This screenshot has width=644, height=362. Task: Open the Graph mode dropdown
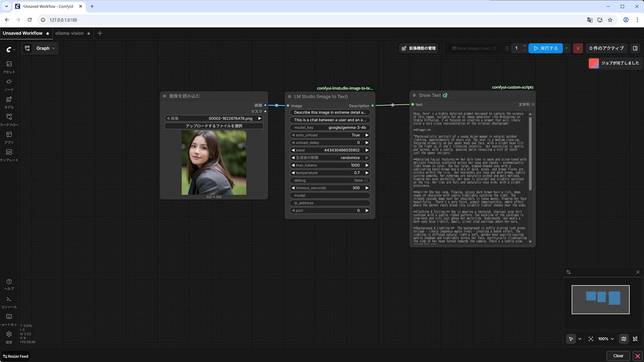46,48
